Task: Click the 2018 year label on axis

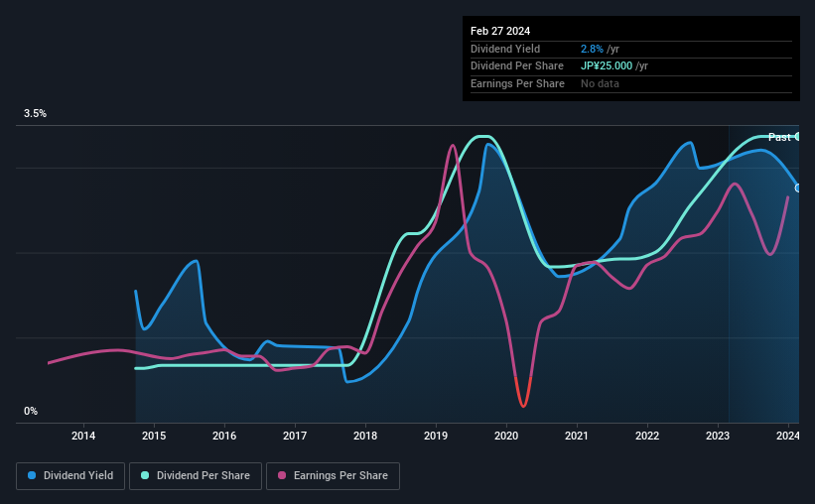Action: 365,436
